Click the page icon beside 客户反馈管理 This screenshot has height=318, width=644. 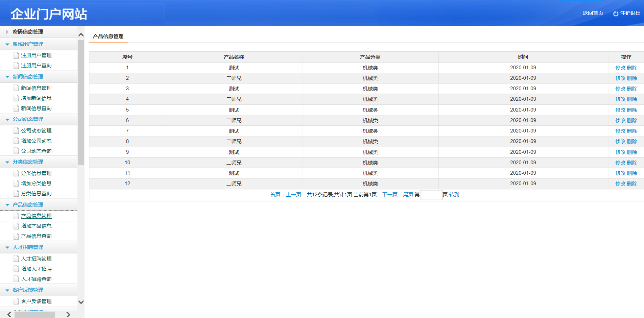click(16, 301)
